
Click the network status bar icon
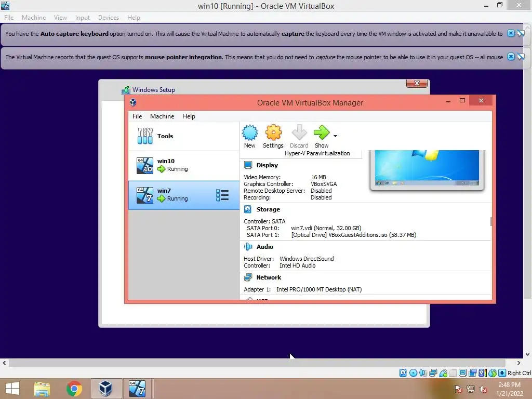(x=433, y=373)
